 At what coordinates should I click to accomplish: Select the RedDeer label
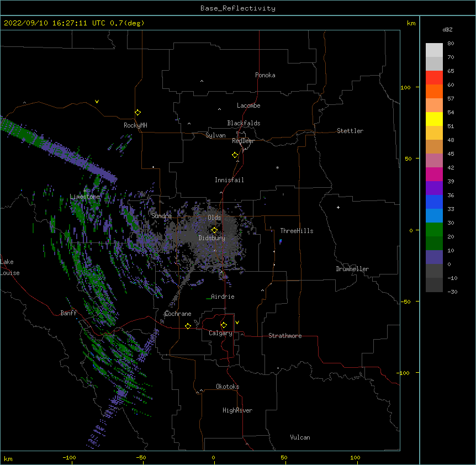click(243, 141)
